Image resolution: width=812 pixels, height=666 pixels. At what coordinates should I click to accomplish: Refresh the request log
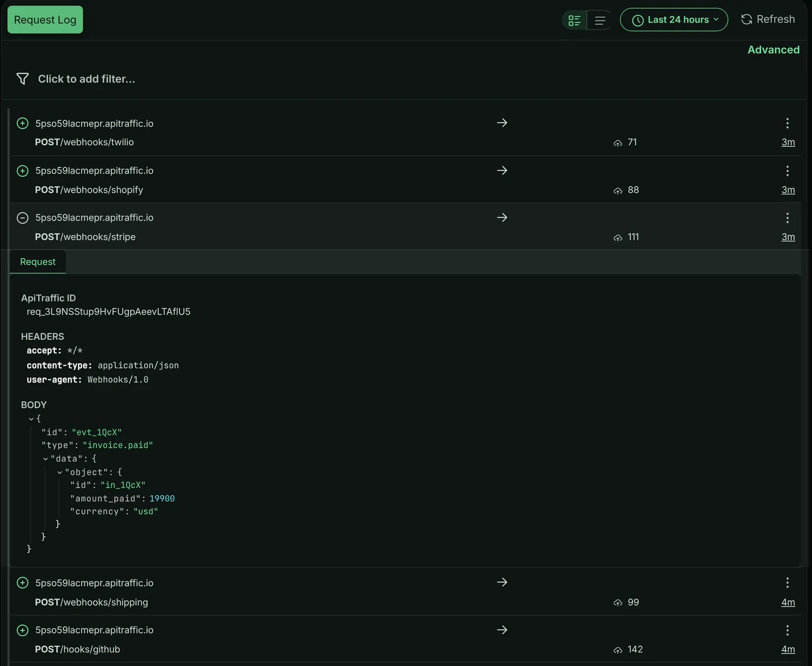pos(768,19)
